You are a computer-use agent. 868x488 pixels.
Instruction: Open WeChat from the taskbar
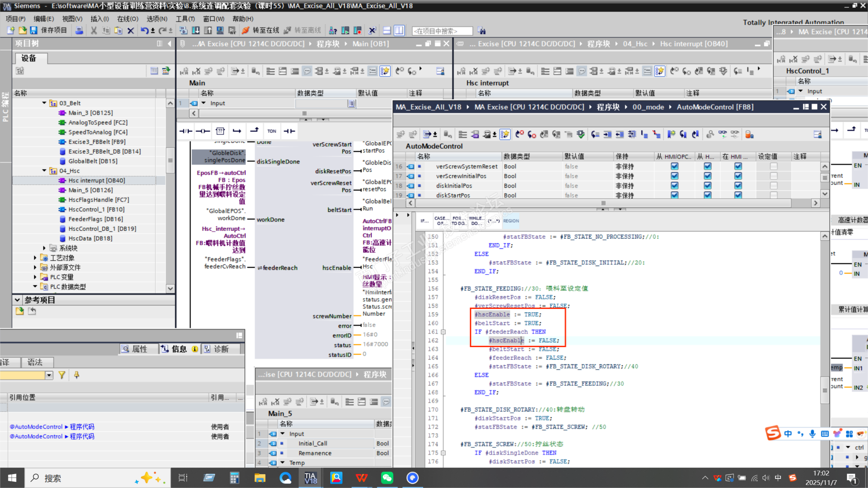point(387,478)
